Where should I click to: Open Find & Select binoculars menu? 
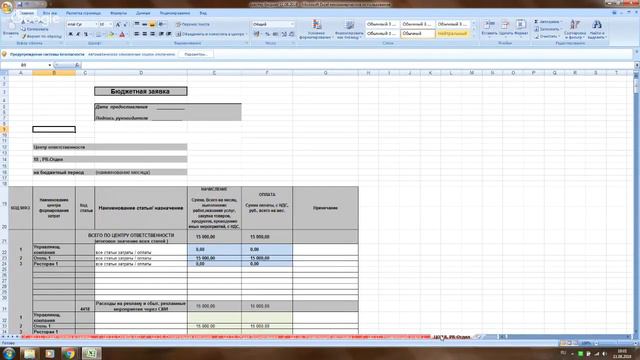tap(597, 29)
